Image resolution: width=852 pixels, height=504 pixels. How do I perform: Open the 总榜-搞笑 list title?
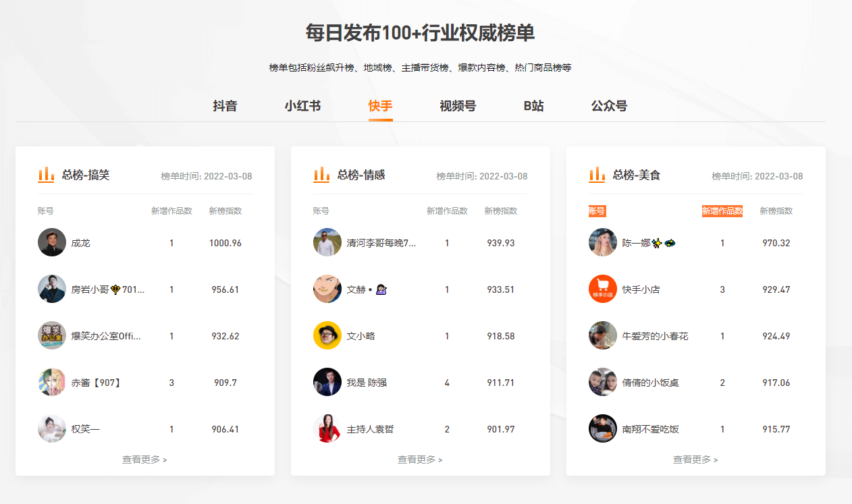pyautogui.click(x=86, y=175)
